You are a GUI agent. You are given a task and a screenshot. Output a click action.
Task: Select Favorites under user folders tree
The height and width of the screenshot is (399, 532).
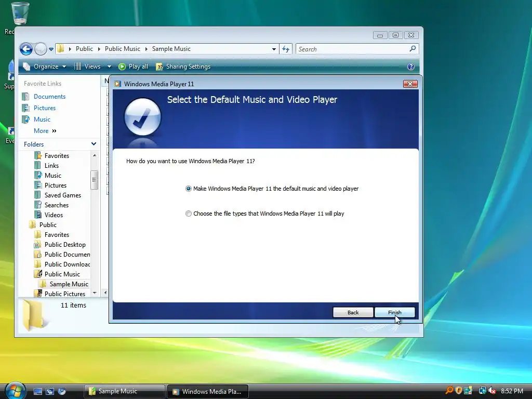[57, 156]
